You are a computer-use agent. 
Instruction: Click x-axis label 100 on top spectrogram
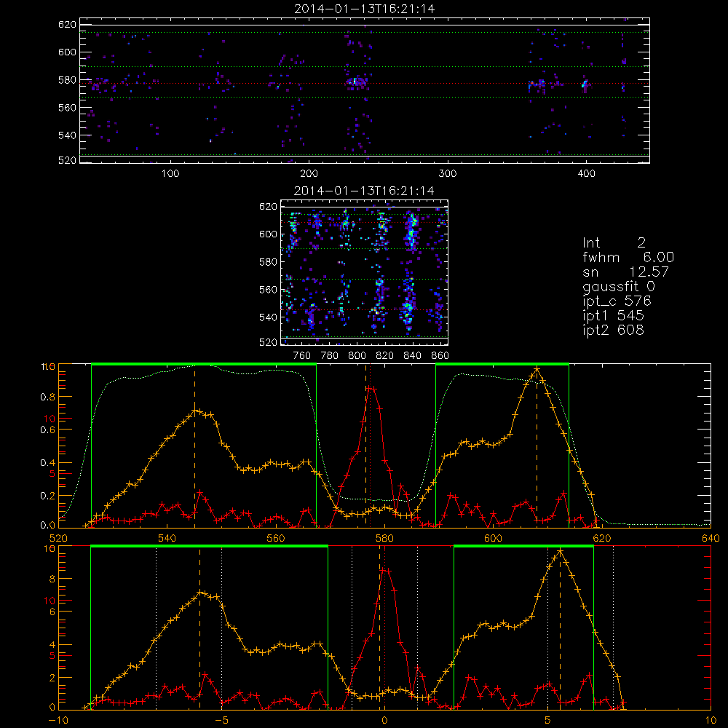170,174
